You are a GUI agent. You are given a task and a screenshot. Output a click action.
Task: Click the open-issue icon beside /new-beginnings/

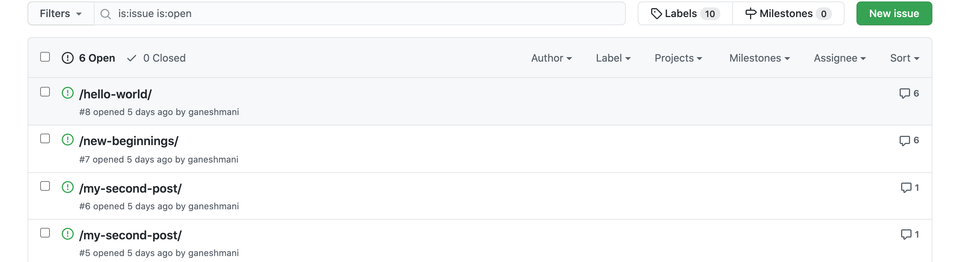point(67,140)
